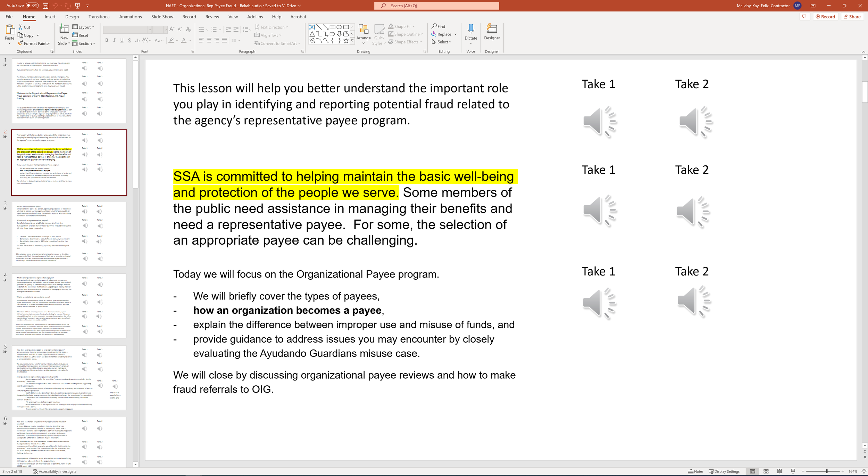
Task: Click Start From Beginning presentation icon
Action: click(x=77, y=6)
